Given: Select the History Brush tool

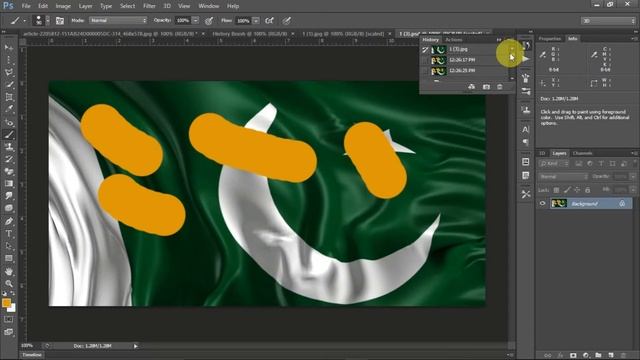Looking at the screenshot, I should pyautogui.click(x=9, y=159).
